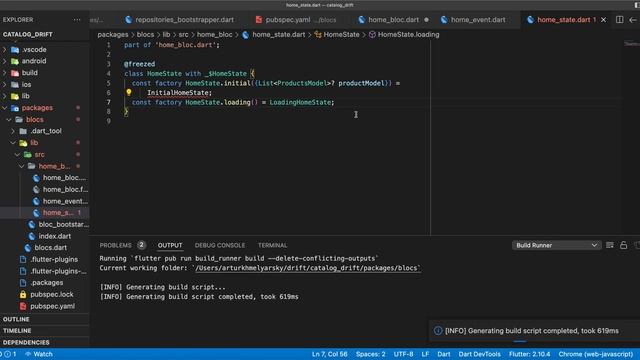This screenshot has height=360, width=640.
Task: Select Chrome (web-javascript) device
Action: click(x=596, y=354)
